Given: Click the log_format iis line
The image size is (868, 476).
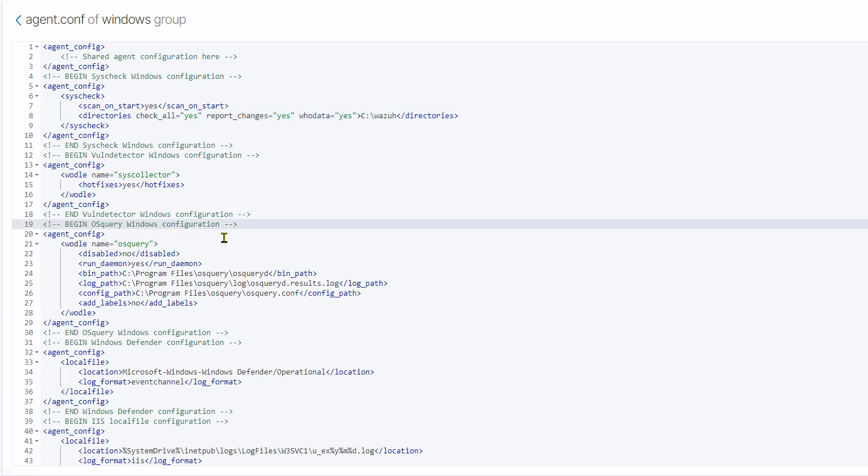Looking at the screenshot, I should point(140,460).
